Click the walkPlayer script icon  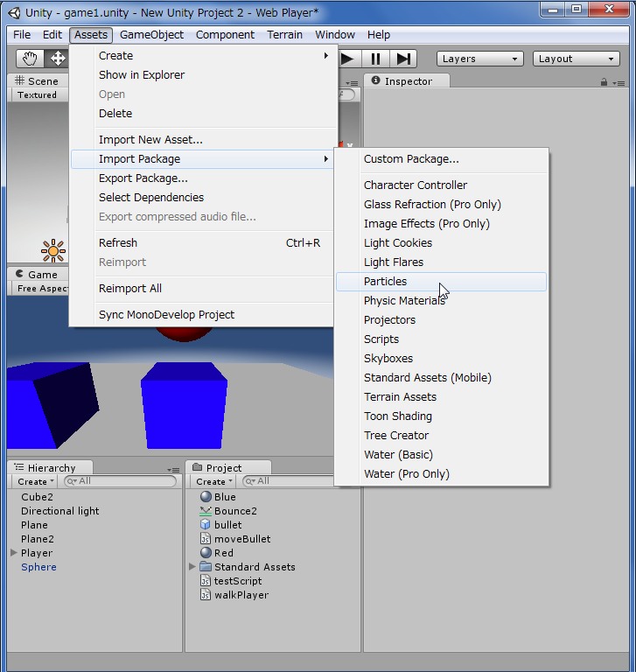[x=206, y=595]
